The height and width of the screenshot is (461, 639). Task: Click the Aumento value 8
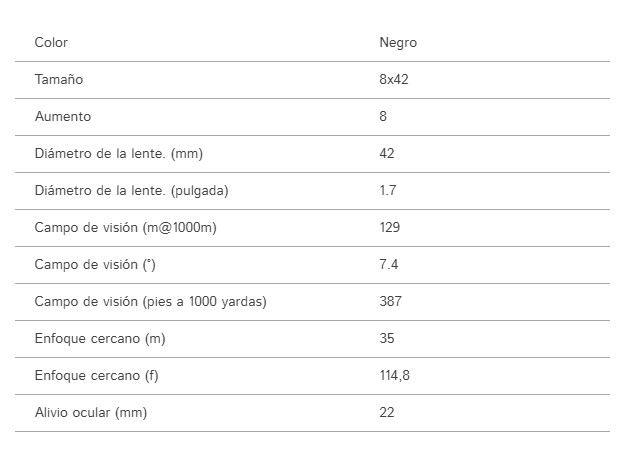coord(383,116)
